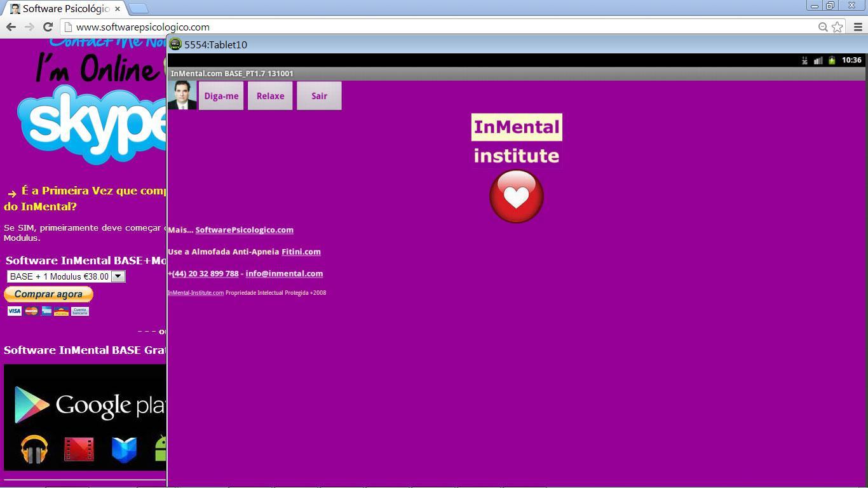Reload the page in Chrome
The height and width of the screenshot is (488, 868).
(48, 27)
